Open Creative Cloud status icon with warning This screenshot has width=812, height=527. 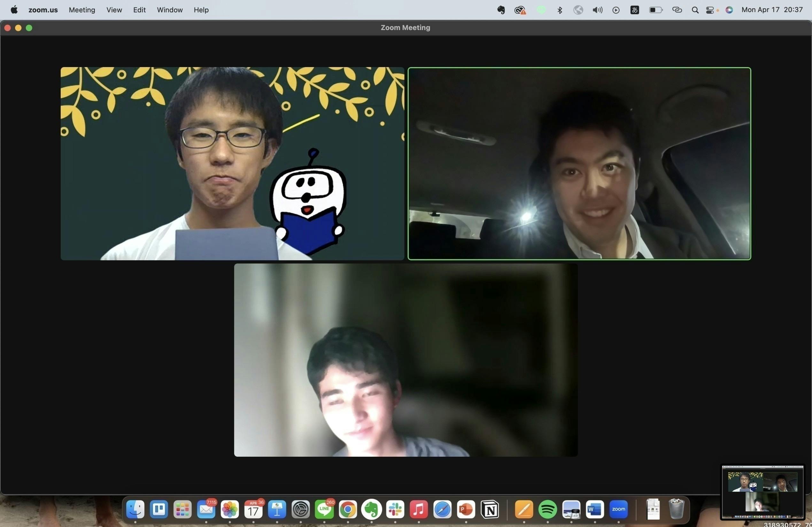coord(520,10)
